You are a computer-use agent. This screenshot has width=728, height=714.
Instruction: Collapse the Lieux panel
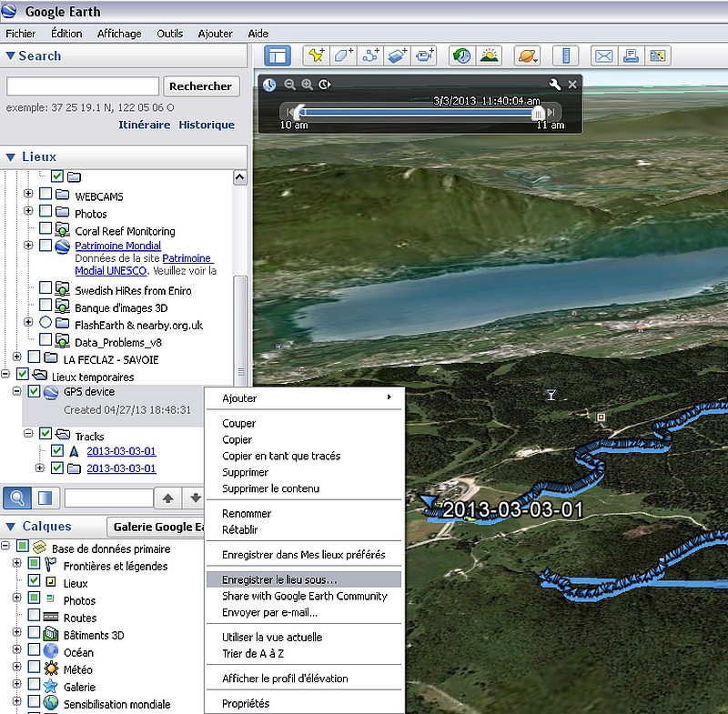pos(10,157)
